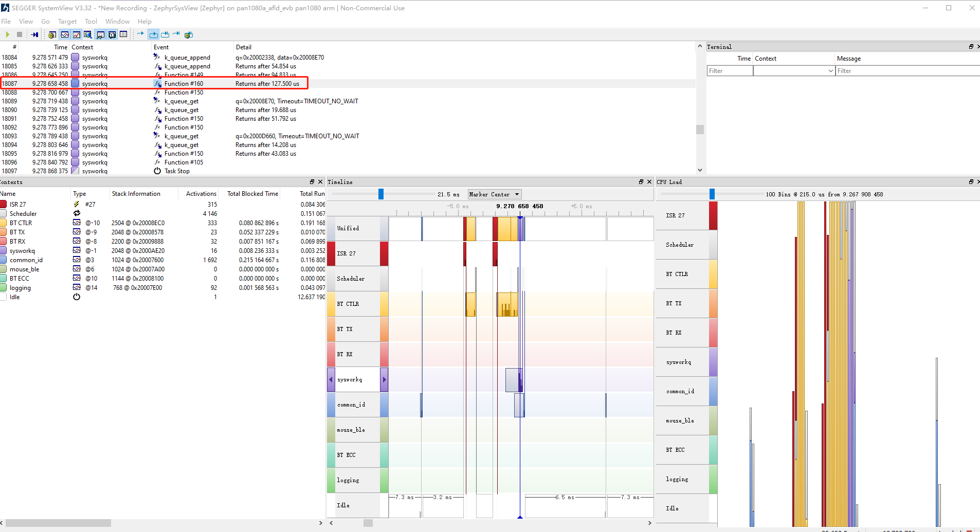The width and height of the screenshot is (980, 532).
Task: Sort contexts by Total Blocked Time header
Action: click(x=253, y=194)
